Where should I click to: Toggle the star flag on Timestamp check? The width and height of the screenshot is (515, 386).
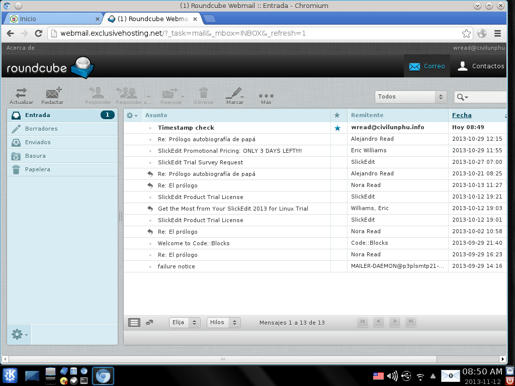(337, 128)
